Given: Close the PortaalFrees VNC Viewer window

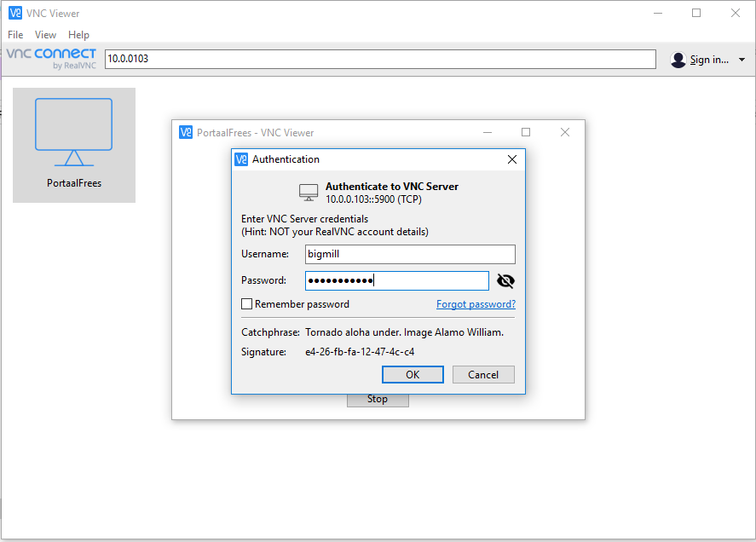Looking at the screenshot, I should click(x=565, y=132).
